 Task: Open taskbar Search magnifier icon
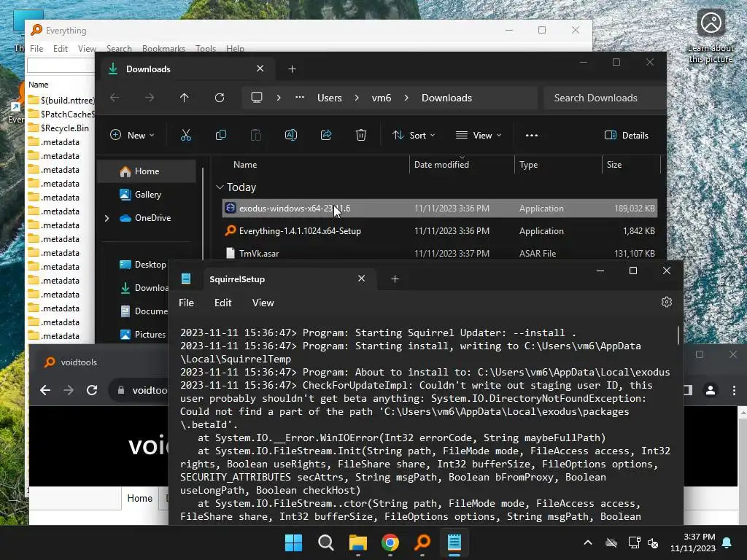pyautogui.click(x=326, y=542)
